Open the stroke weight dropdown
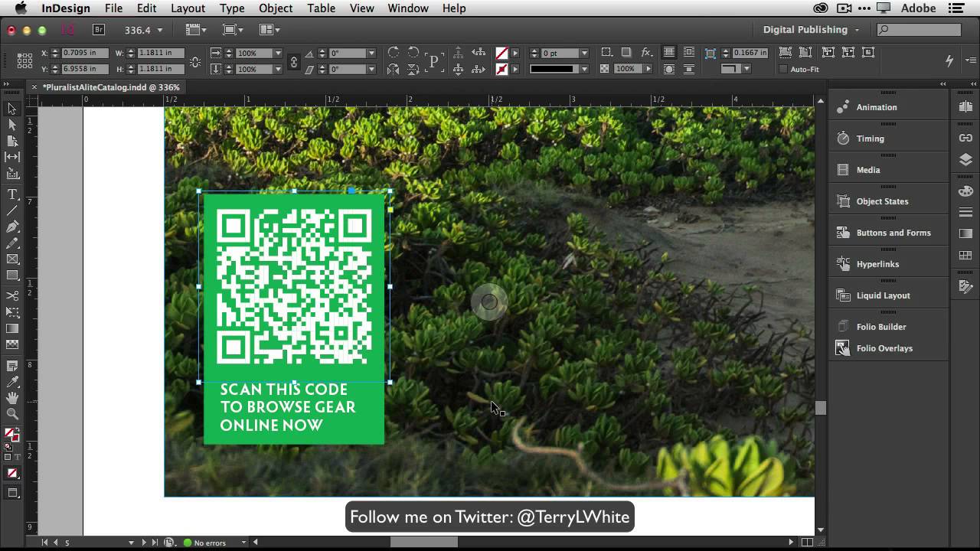This screenshot has height=551, width=980. (x=584, y=53)
